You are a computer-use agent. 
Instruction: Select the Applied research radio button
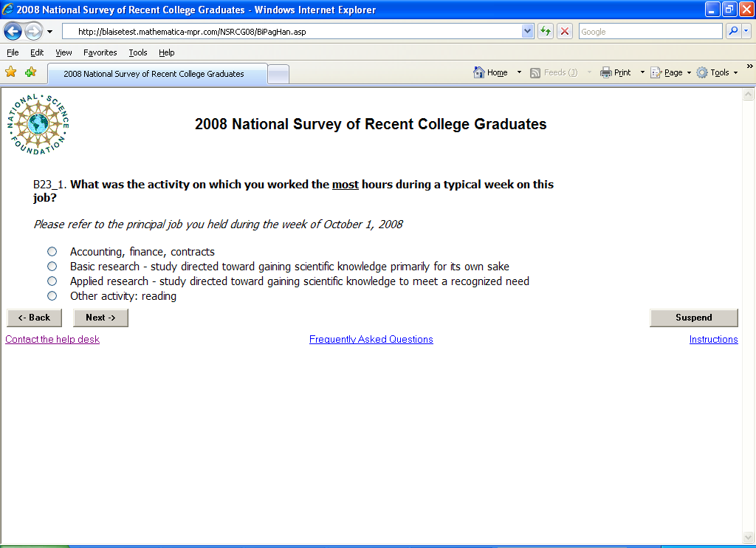click(x=52, y=281)
